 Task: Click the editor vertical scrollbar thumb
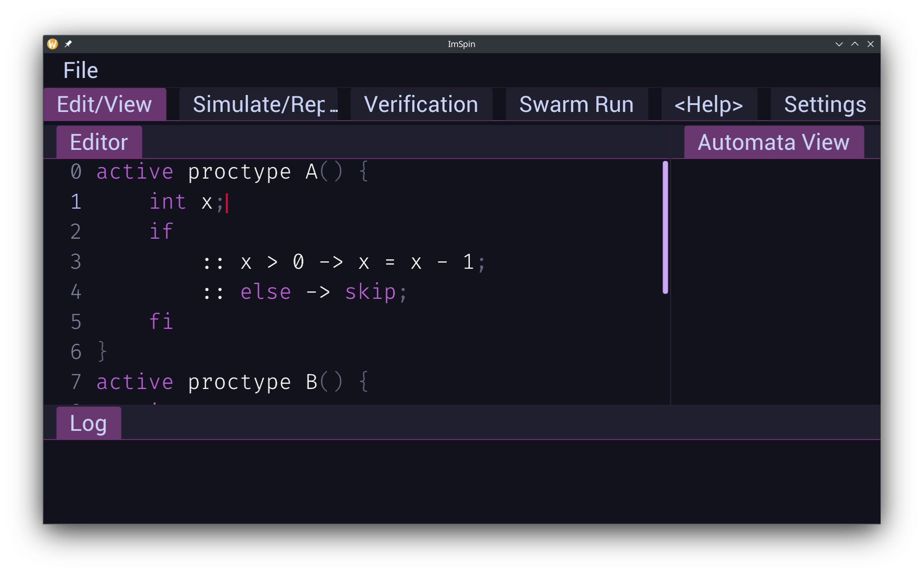point(665,227)
